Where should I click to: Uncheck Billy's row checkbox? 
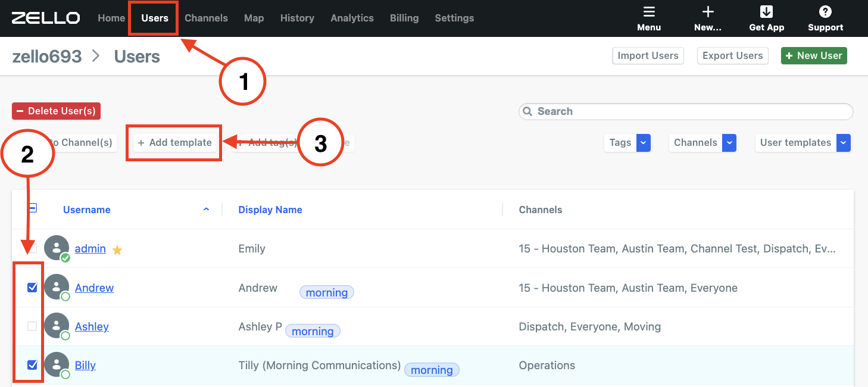click(32, 365)
